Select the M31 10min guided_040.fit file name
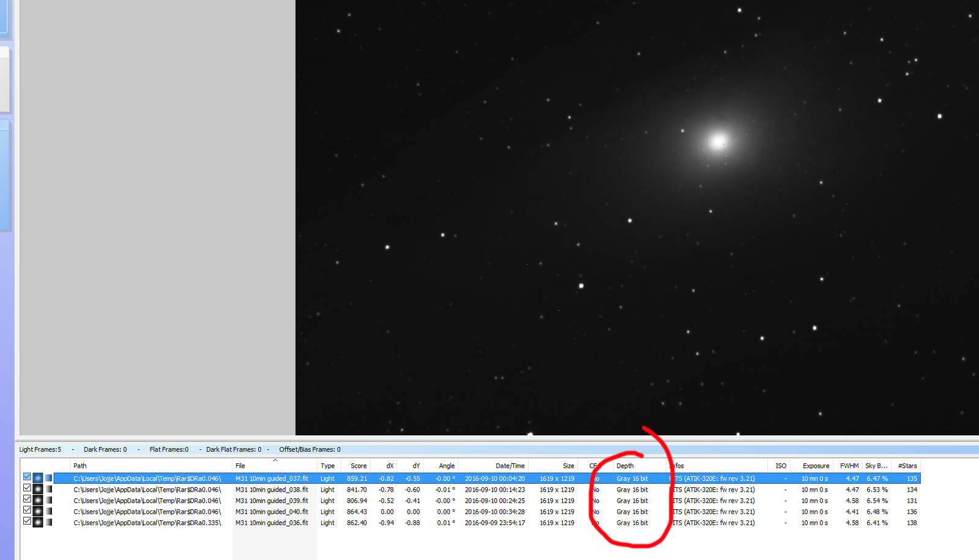The width and height of the screenshot is (979, 560). pyautogui.click(x=272, y=512)
